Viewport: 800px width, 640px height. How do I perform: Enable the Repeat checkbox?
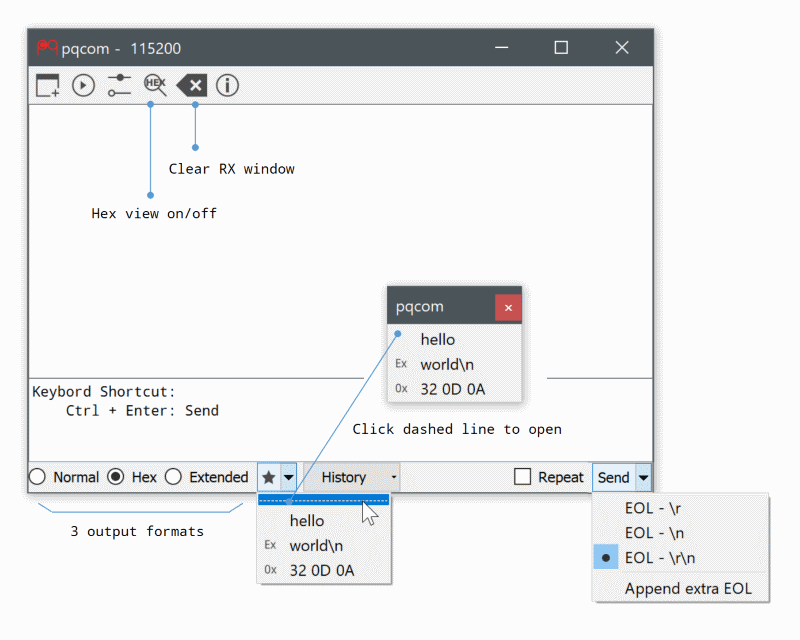[x=548, y=477]
